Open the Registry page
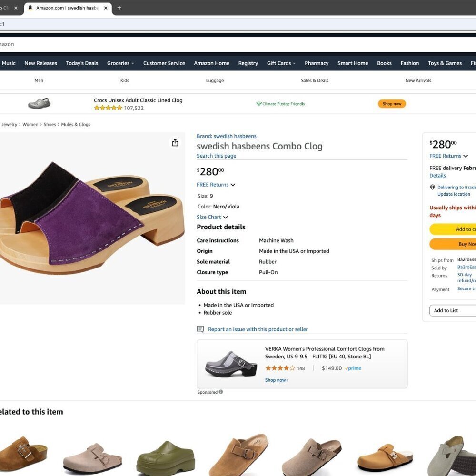 pyautogui.click(x=248, y=63)
